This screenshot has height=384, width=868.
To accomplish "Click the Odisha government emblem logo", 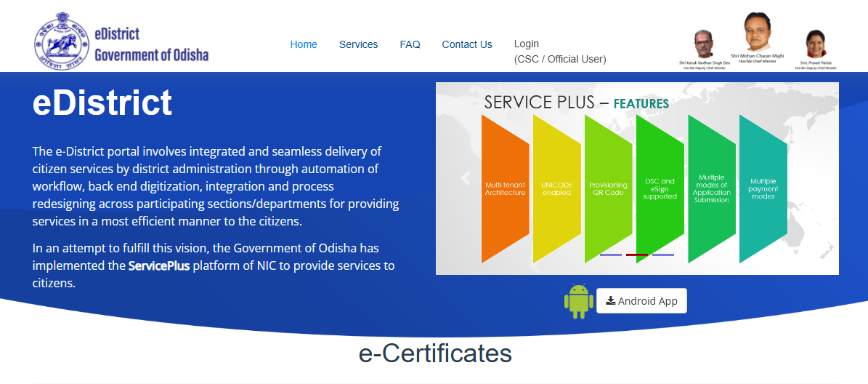I will coord(61,44).
